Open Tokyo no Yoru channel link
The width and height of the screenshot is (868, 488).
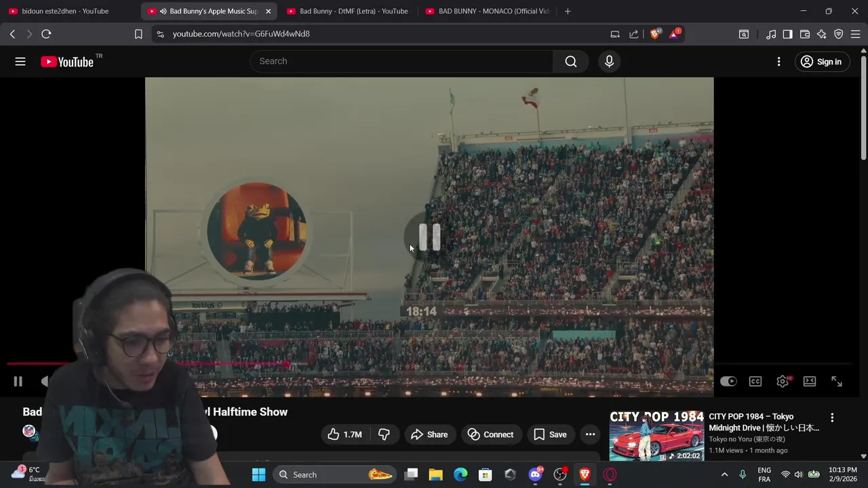coord(747,439)
